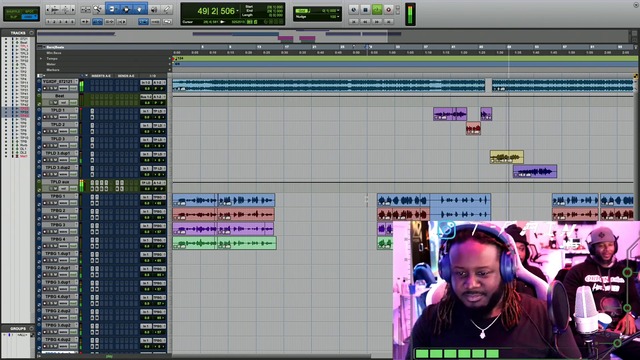Select the Scrubber speaker tool
The image size is (640, 360).
(x=154, y=9)
